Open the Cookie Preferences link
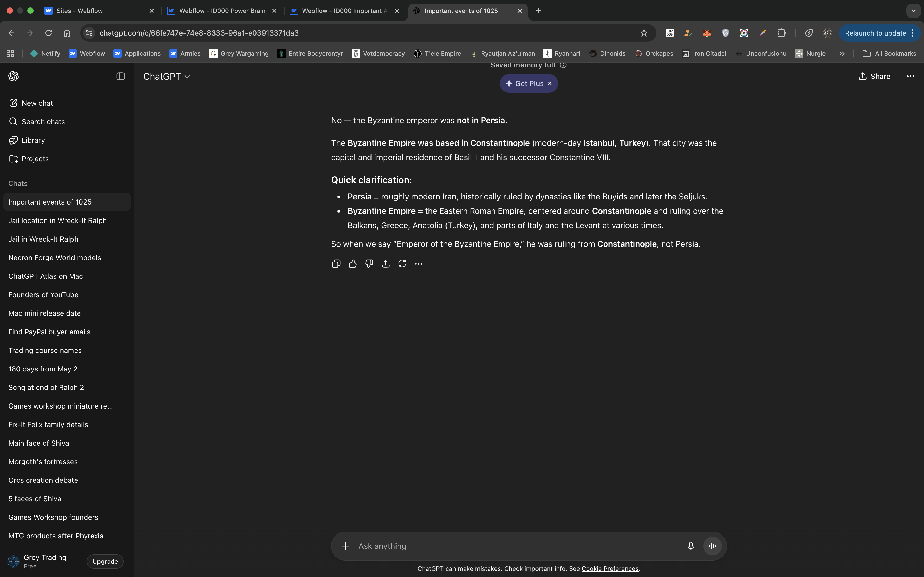 pos(610,568)
